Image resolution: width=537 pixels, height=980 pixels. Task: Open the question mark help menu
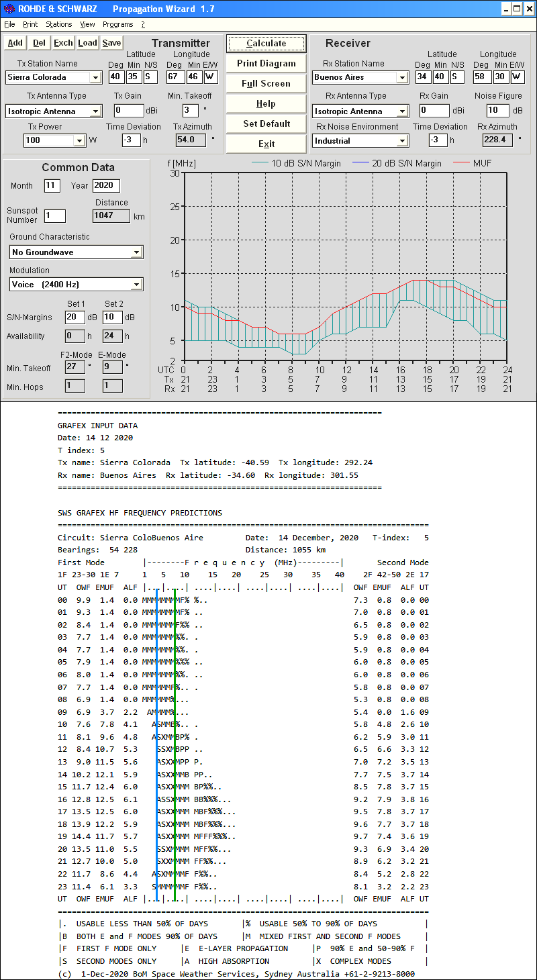click(x=143, y=24)
